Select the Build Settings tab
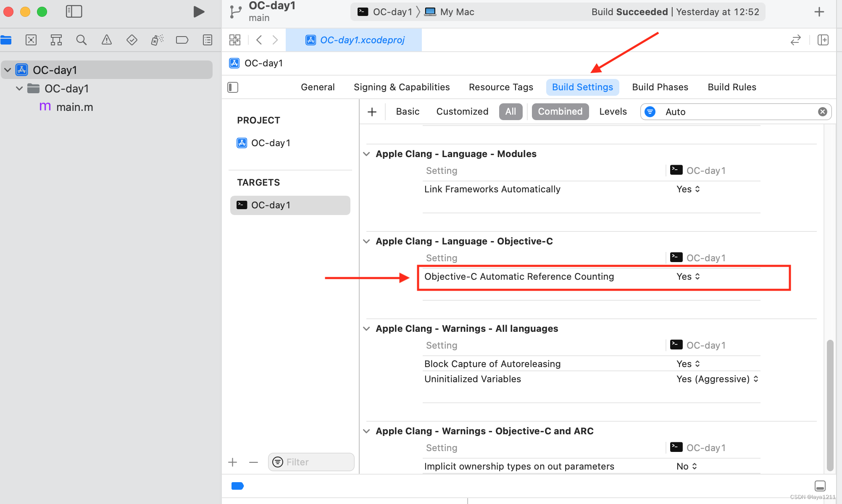 pos(582,87)
